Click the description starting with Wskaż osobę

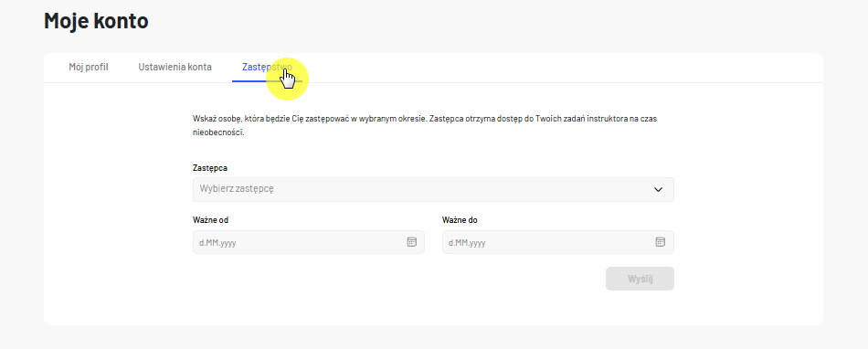pyautogui.click(x=425, y=126)
